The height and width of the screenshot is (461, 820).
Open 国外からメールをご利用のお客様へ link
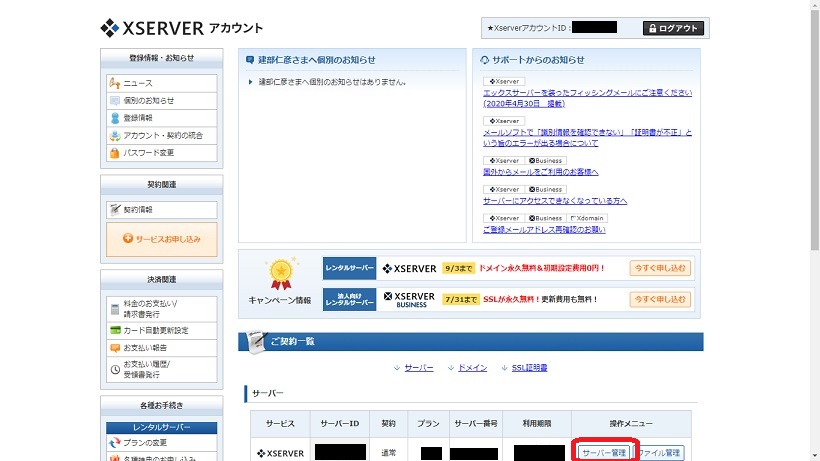[x=540, y=172]
